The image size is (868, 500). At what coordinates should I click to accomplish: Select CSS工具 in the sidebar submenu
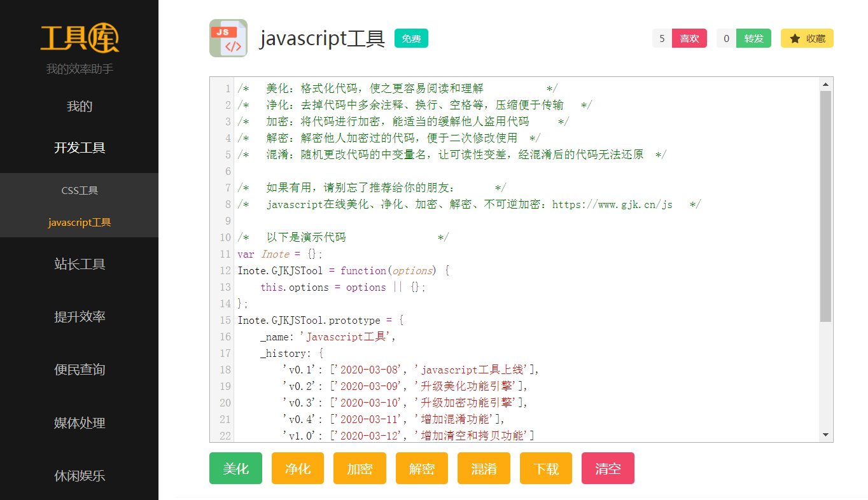[80, 190]
